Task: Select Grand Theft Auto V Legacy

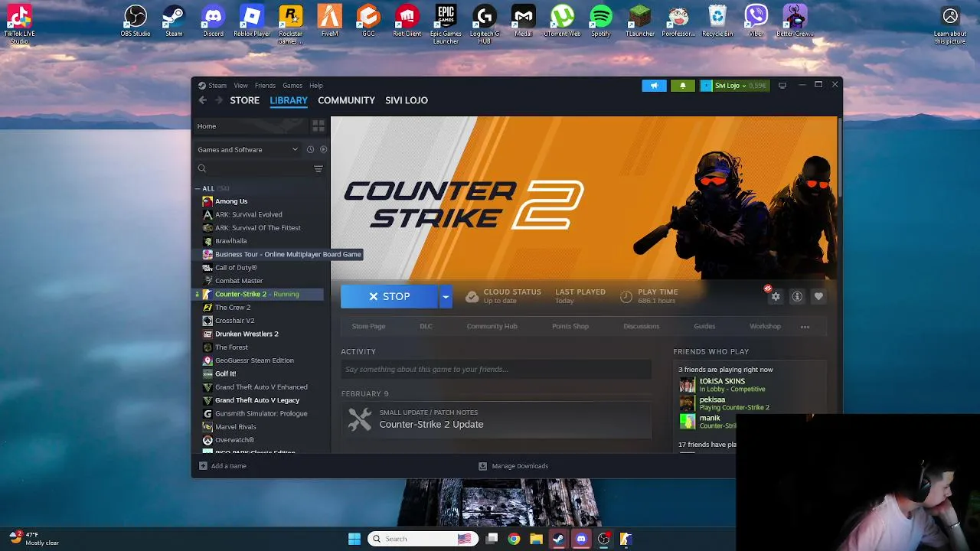Action: click(259, 400)
